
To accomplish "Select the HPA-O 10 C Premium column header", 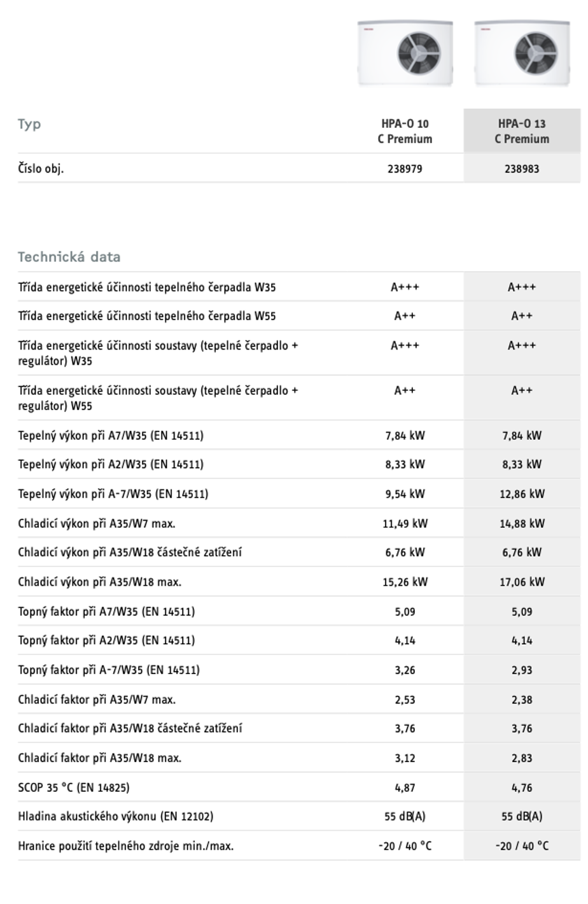I will [405, 131].
